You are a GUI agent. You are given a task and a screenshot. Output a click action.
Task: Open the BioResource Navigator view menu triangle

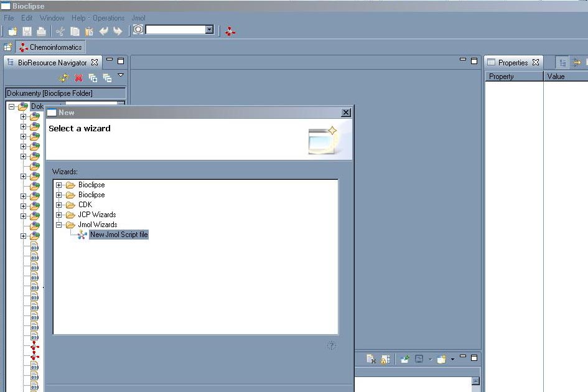(121, 75)
